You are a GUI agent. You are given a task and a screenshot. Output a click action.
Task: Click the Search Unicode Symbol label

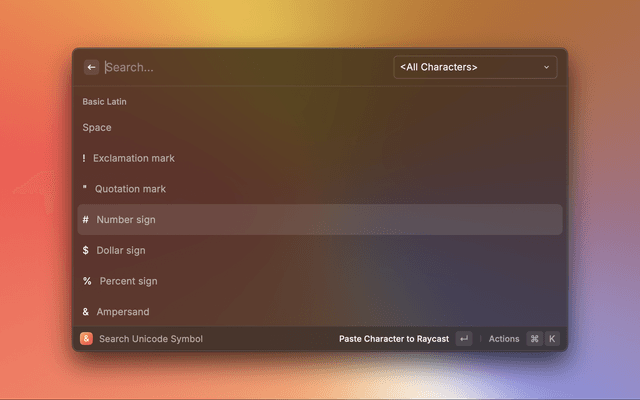(151, 339)
